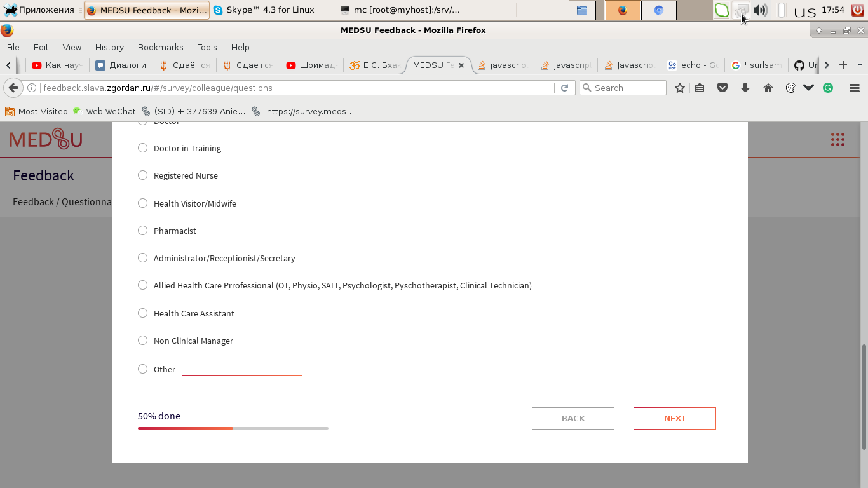Open the Firefox hamburger menu

(x=855, y=88)
